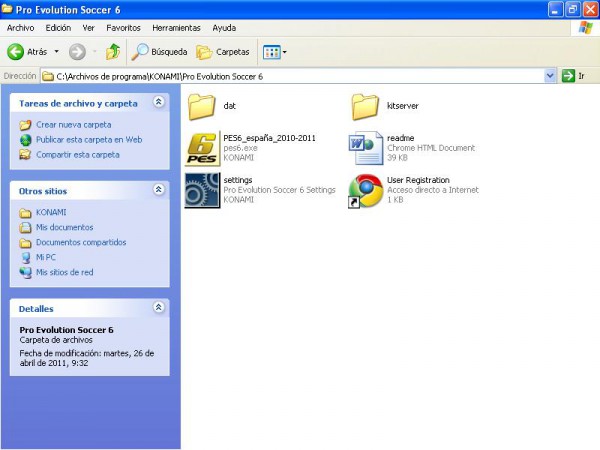Open Mis sitios de red link
The height and width of the screenshot is (450, 600).
64,272
